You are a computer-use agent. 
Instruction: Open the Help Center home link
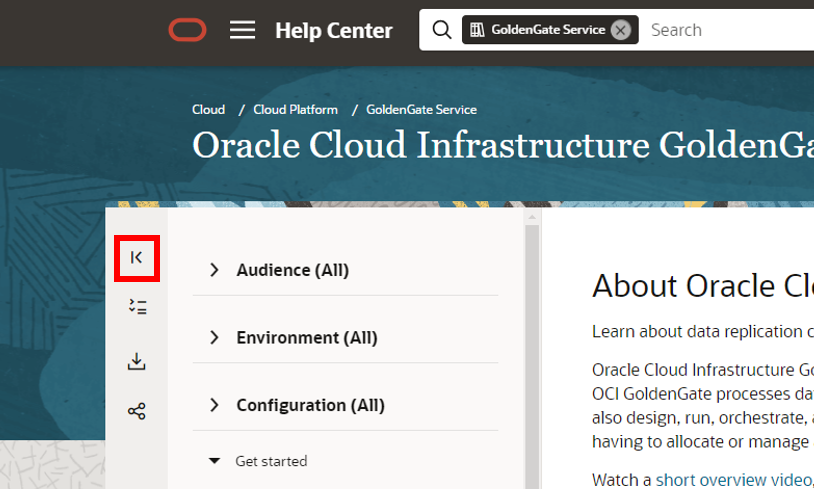pos(334,30)
